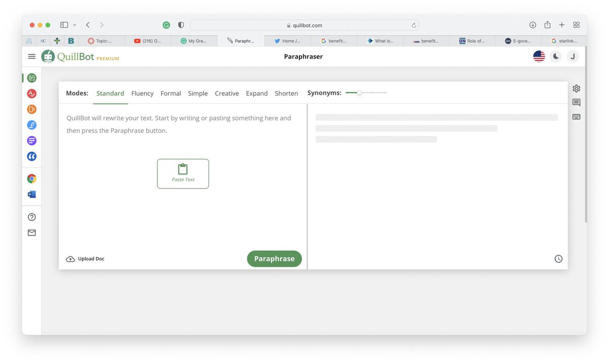Show Safari tab overview grid icon

click(577, 25)
